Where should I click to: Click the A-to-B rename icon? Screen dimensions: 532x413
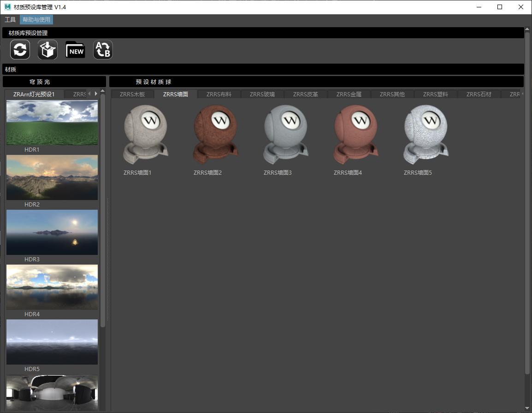tap(103, 50)
